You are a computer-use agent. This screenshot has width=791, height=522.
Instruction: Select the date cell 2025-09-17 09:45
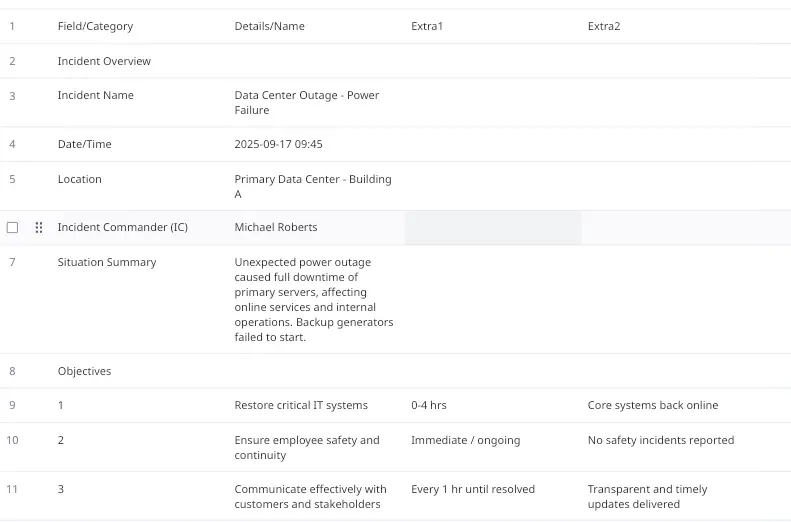pyautogui.click(x=278, y=144)
